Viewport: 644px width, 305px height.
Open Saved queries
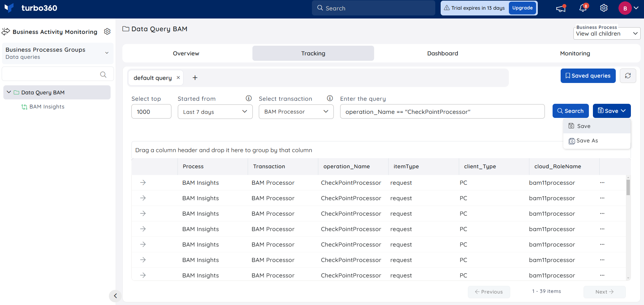(588, 76)
